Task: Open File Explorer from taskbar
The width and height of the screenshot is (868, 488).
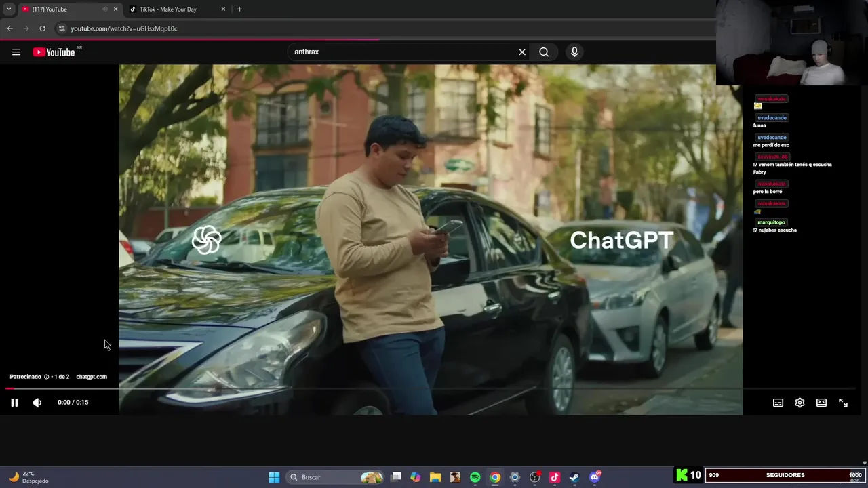Action: [x=435, y=477]
